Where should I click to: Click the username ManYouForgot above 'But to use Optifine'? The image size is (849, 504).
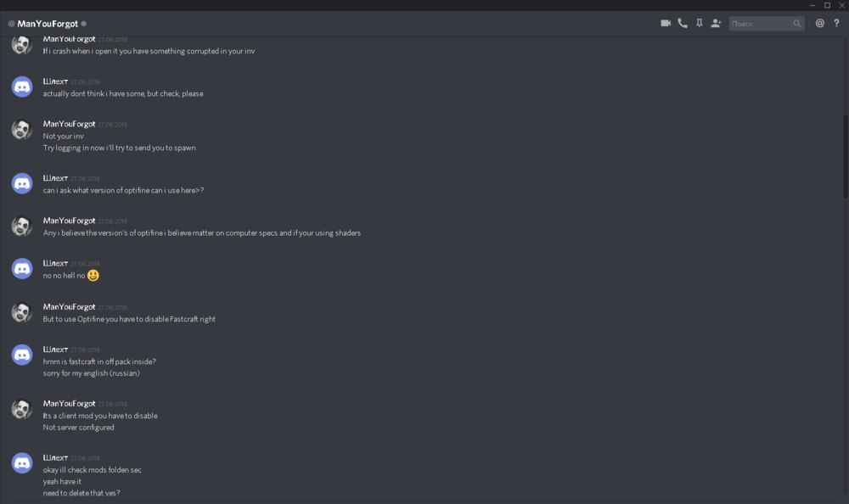point(68,306)
